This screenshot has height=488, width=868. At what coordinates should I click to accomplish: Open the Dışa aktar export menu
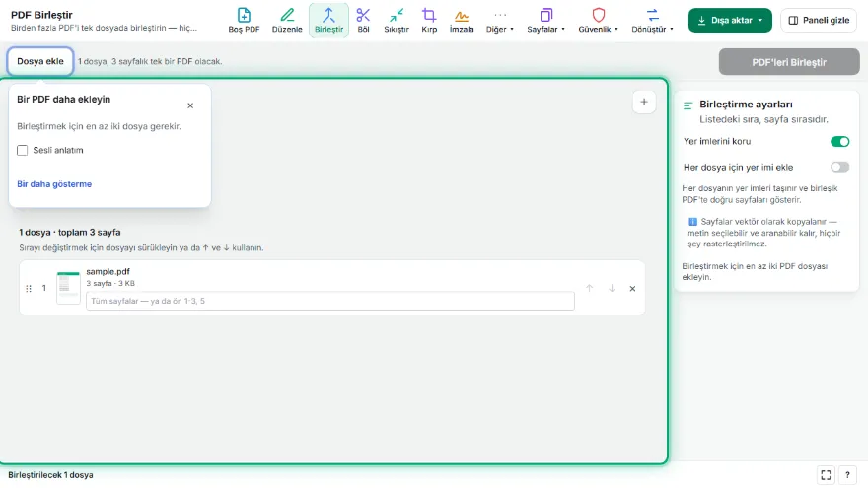[x=730, y=21]
